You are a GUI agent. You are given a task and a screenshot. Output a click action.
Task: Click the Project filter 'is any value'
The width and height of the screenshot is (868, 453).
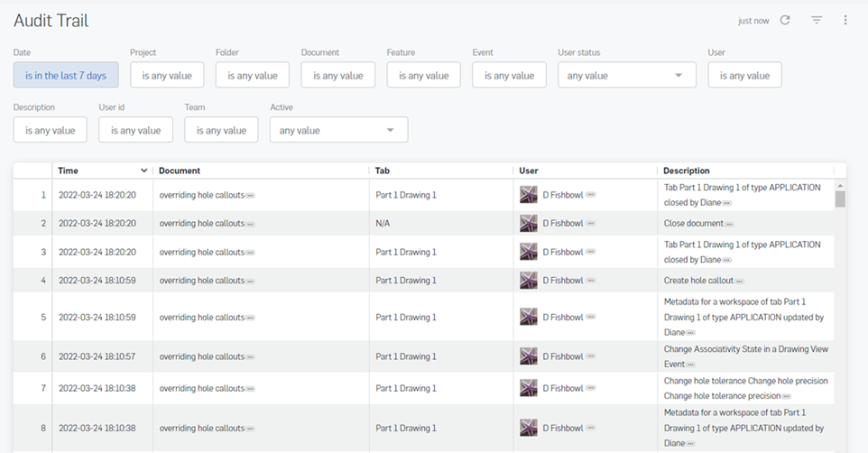(167, 76)
